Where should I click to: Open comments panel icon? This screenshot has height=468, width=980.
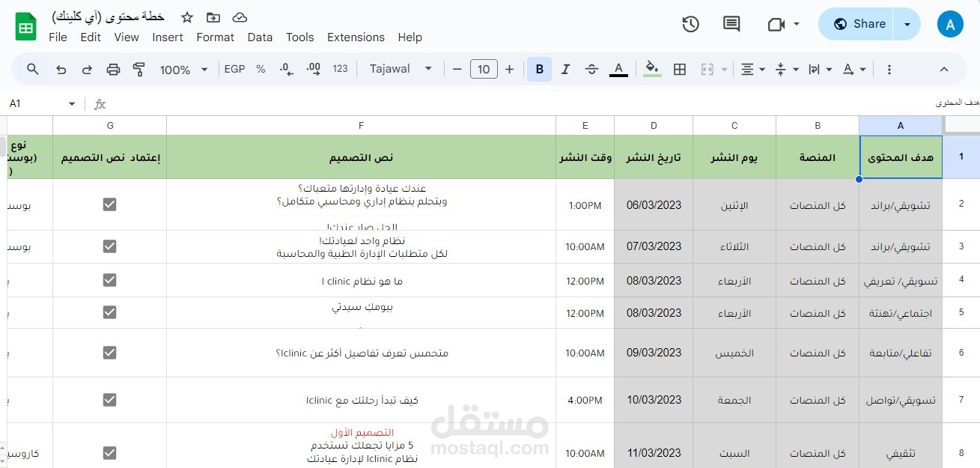pos(731,24)
